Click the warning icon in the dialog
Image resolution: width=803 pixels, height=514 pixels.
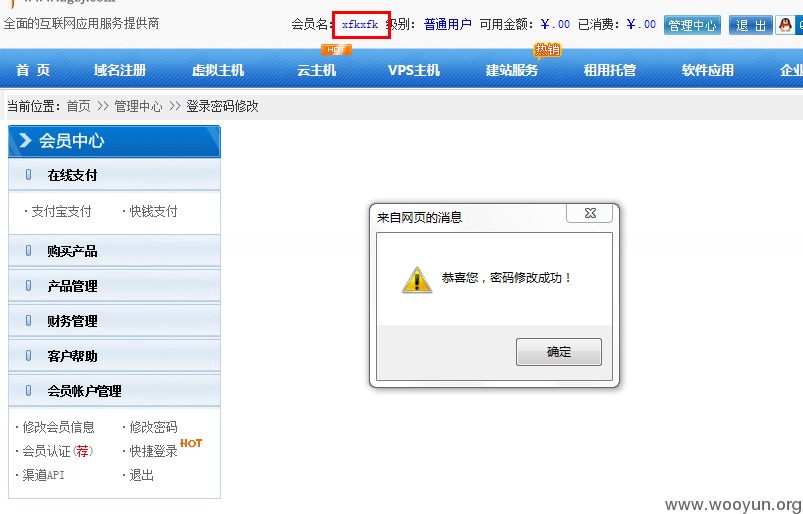point(417,280)
